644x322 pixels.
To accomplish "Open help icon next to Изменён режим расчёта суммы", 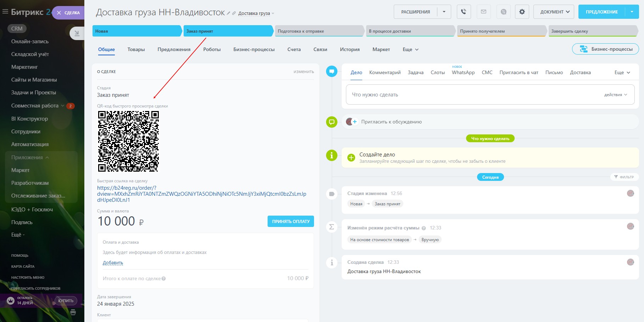I will [424, 228].
